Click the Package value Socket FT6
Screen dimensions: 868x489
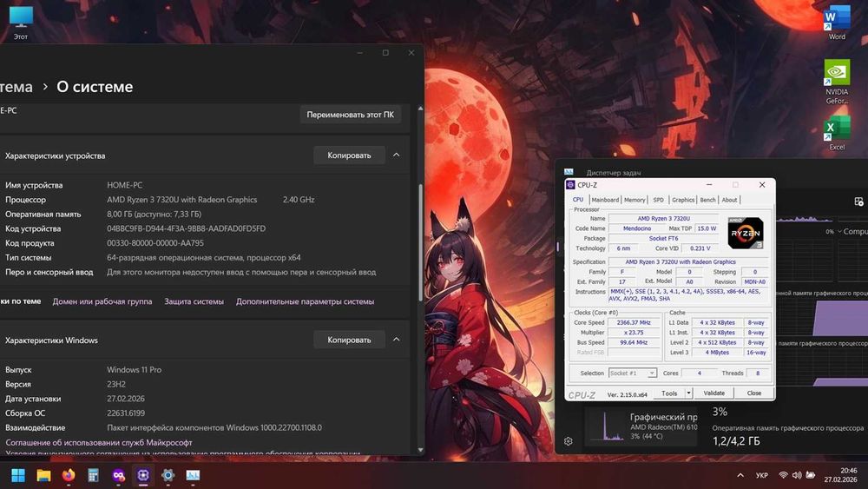[x=663, y=238]
